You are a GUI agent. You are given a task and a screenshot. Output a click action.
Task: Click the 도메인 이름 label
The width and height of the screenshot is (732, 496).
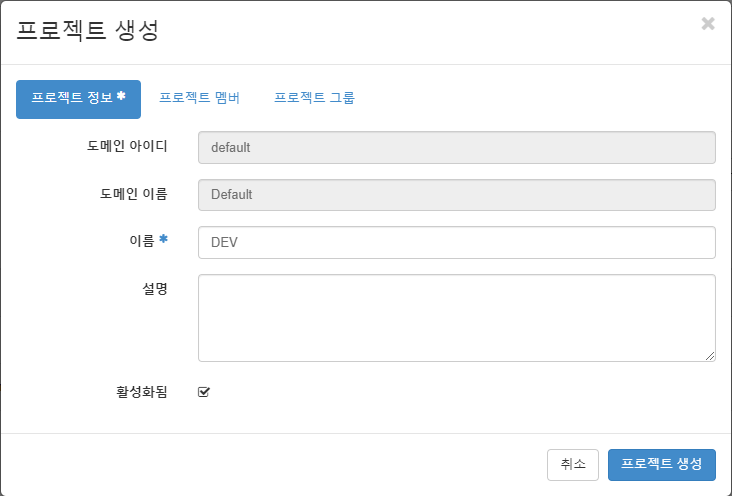coord(134,194)
